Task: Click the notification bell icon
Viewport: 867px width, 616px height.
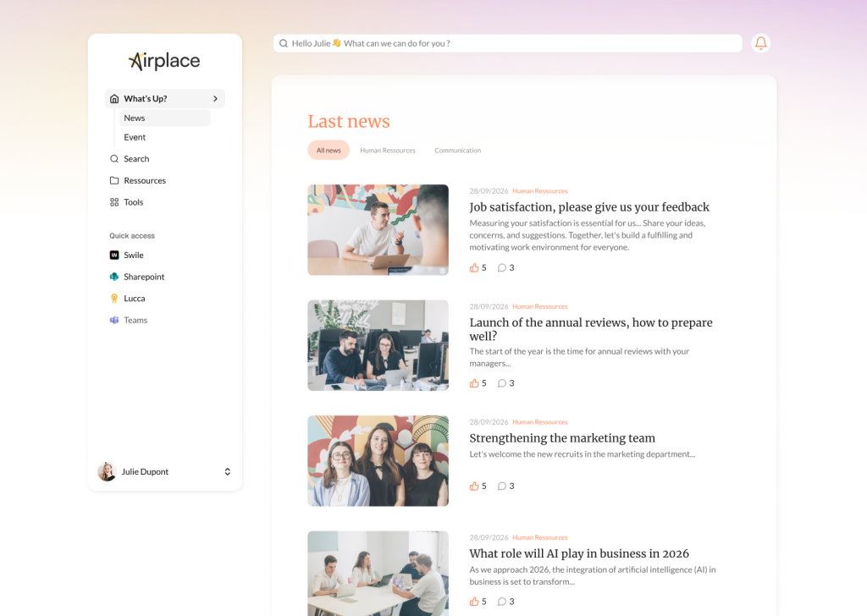Action: click(x=760, y=43)
